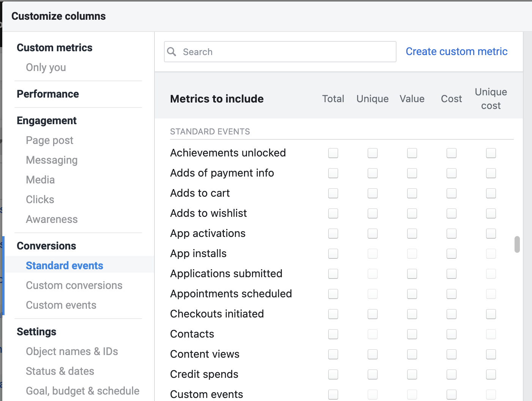Viewport: 532px width, 401px height.
Task: Tick Cost for Adds to wishlist
Action: tap(452, 213)
